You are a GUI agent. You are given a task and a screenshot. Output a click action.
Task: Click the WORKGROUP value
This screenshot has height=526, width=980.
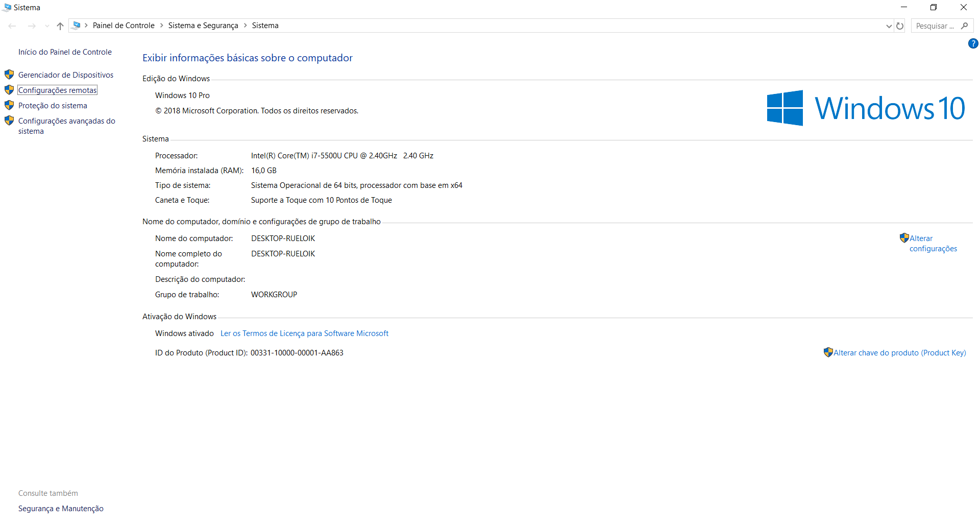coord(274,295)
